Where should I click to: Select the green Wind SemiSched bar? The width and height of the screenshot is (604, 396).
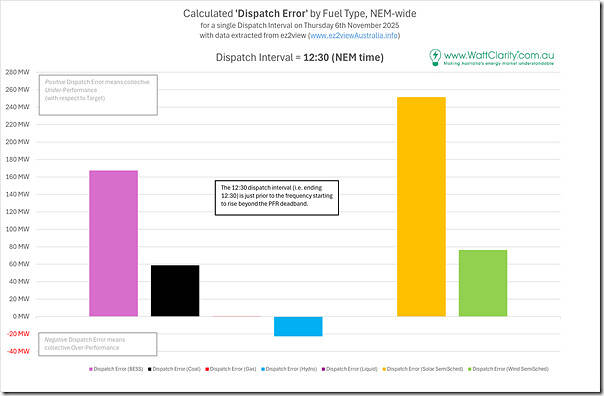pos(483,283)
